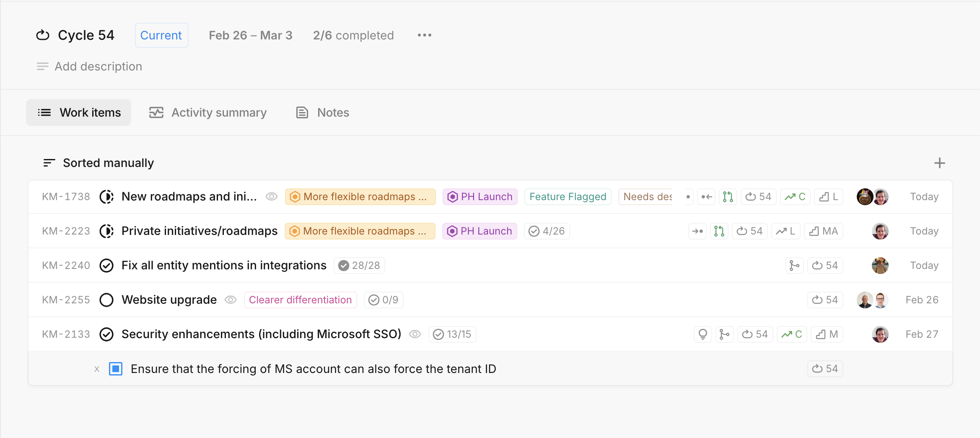Click the PH Launch label on KM-2223

(480, 231)
